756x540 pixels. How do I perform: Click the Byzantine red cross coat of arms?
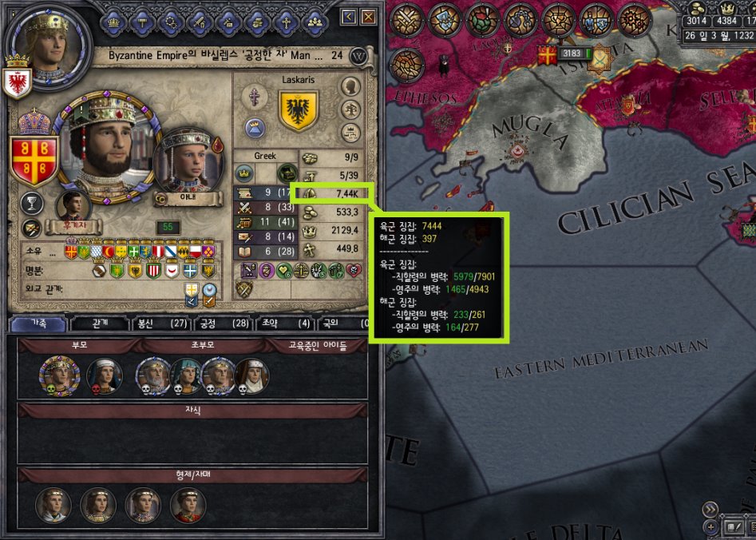click(34, 161)
